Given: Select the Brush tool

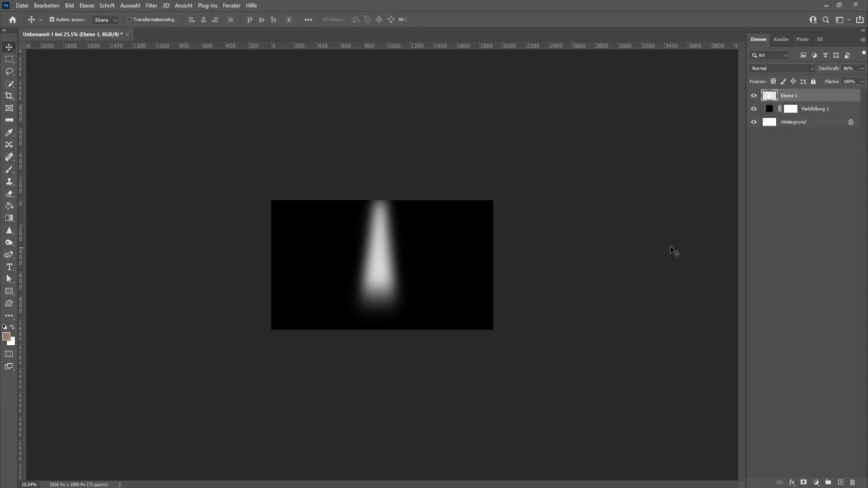Looking at the screenshot, I should pyautogui.click(x=9, y=169).
